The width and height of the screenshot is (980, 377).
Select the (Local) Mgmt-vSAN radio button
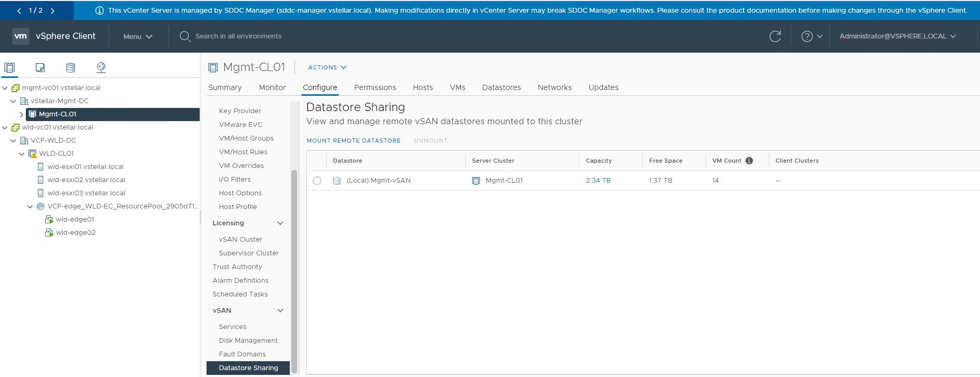(x=317, y=181)
